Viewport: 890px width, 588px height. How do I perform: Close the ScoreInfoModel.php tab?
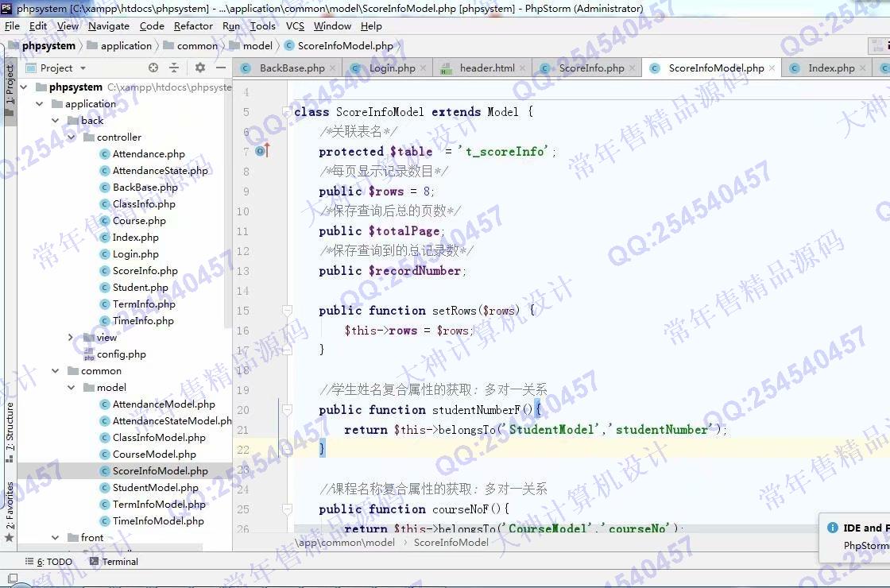772,68
